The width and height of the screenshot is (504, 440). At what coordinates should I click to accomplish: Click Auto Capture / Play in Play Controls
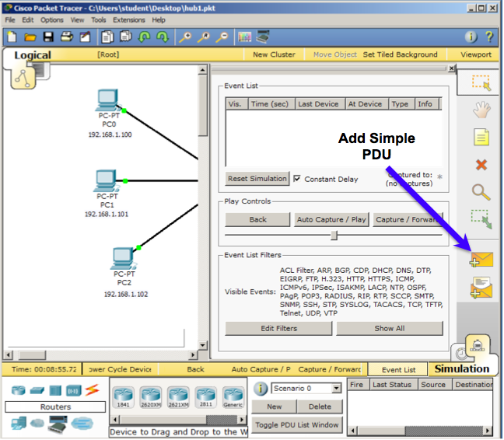pyautogui.click(x=331, y=220)
